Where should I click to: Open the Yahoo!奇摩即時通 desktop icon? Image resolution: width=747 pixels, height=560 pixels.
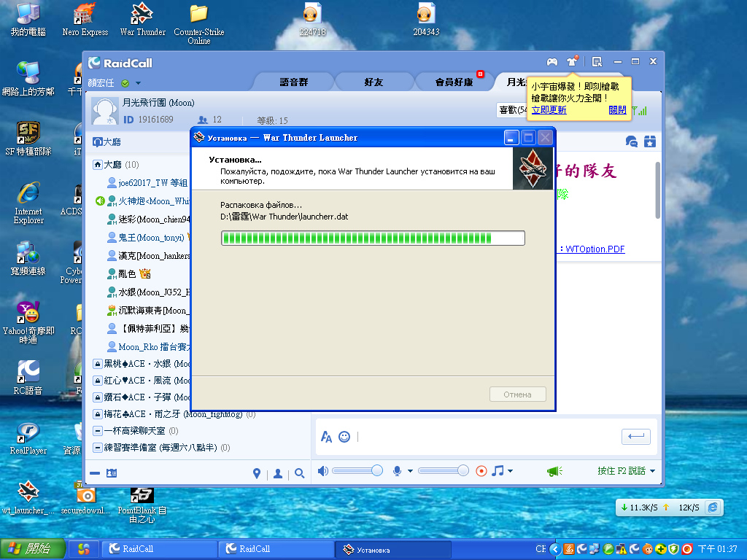[x=28, y=322]
